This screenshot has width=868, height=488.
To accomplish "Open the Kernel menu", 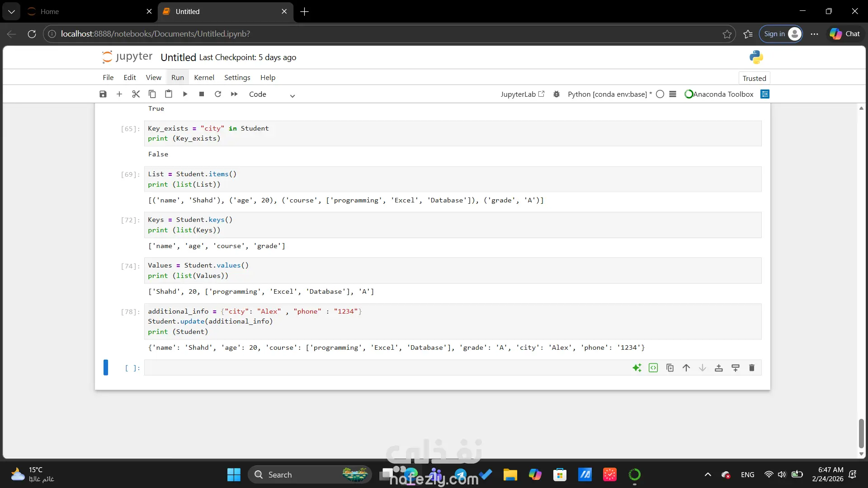I will (204, 77).
